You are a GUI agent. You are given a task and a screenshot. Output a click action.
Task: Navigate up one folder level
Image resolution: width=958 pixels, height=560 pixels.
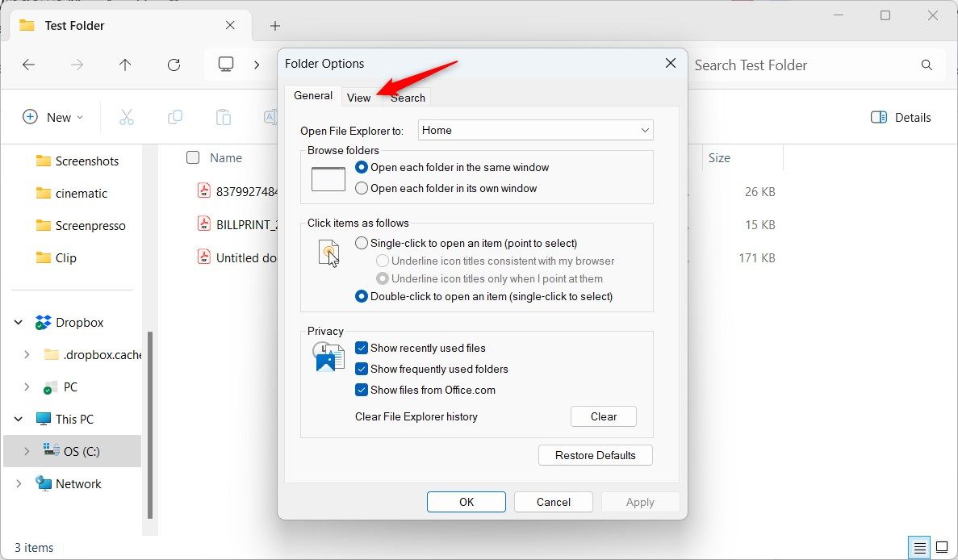125,65
